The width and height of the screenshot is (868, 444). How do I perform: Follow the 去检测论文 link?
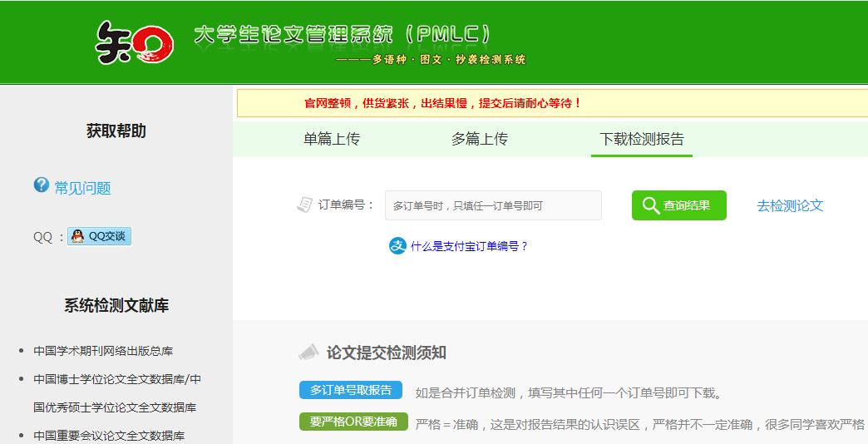[x=790, y=205]
